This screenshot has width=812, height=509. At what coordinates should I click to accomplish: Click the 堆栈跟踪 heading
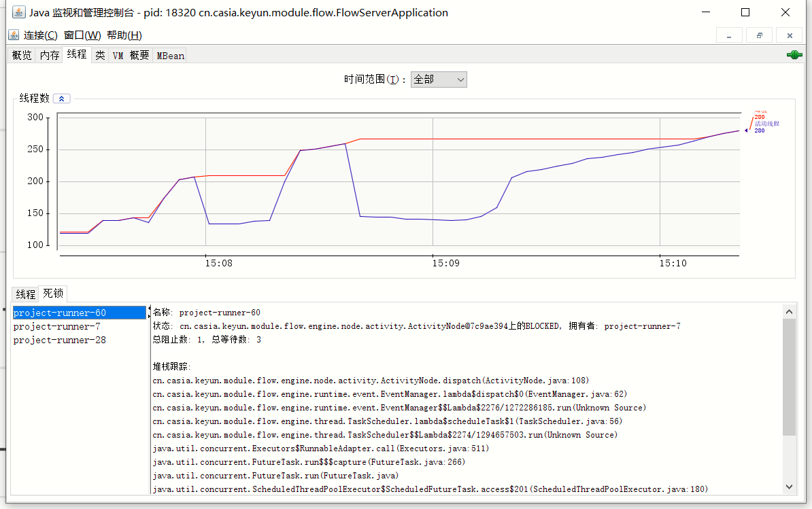171,366
